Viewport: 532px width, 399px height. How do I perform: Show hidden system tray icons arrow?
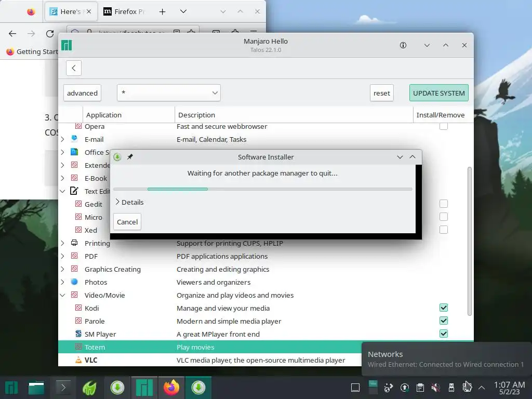[482, 387]
